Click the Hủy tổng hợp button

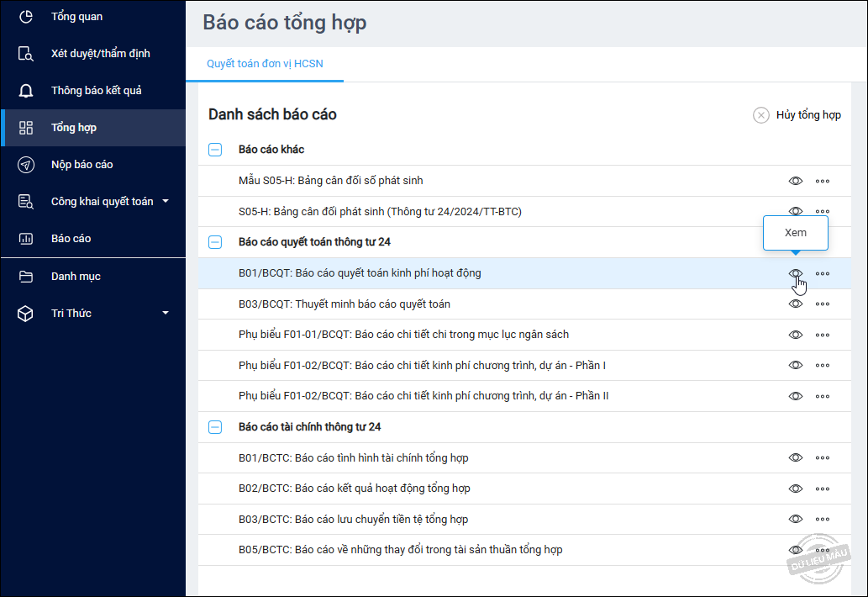click(797, 115)
